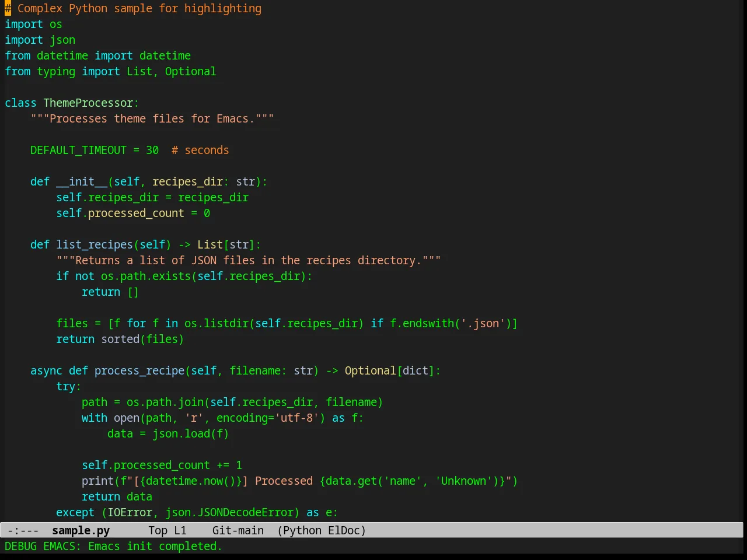Place cursor on 'import os' line
This screenshot has width=747, height=560.
[33, 24]
